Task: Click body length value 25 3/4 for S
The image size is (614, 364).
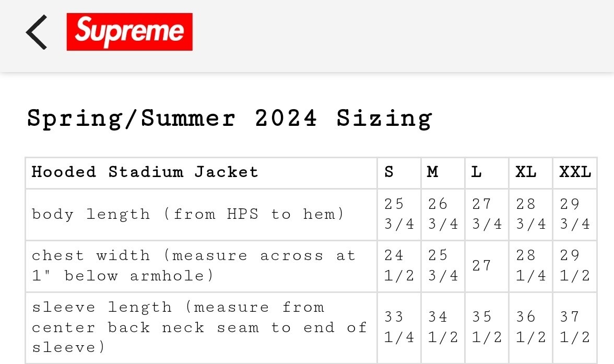Action: 399,214
